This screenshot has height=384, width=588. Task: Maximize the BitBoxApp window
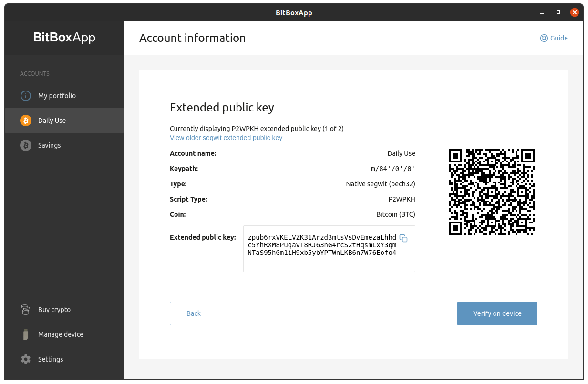(x=558, y=12)
